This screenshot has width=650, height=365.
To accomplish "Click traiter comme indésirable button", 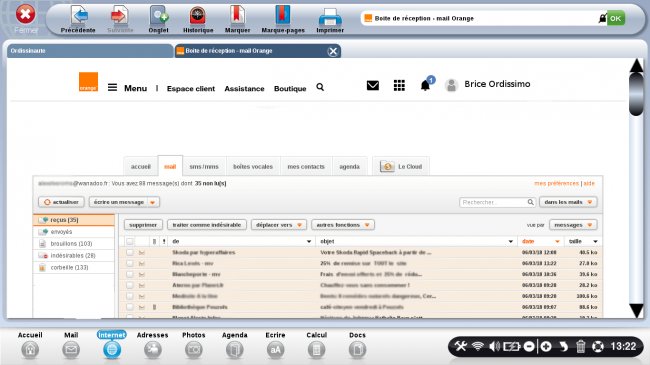I will pyautogui.click(x=207, y=225).
